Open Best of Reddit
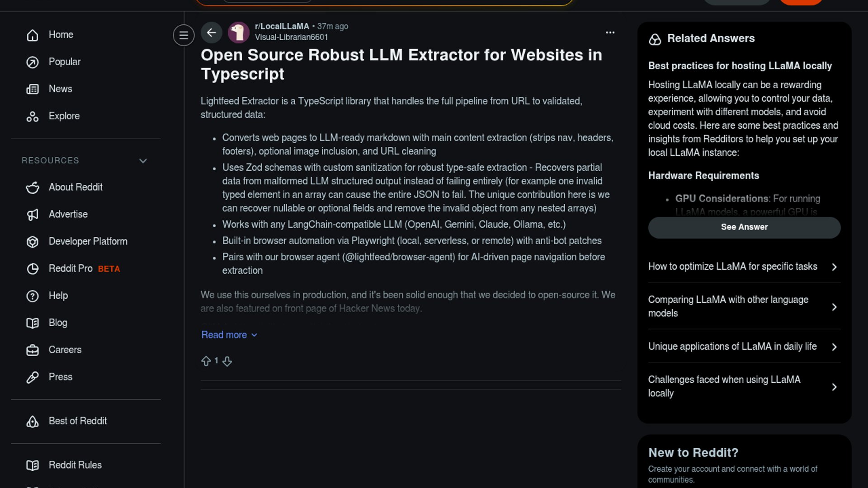Image resolution: width=868 pixels, height=488 pixels. (77, 421)
